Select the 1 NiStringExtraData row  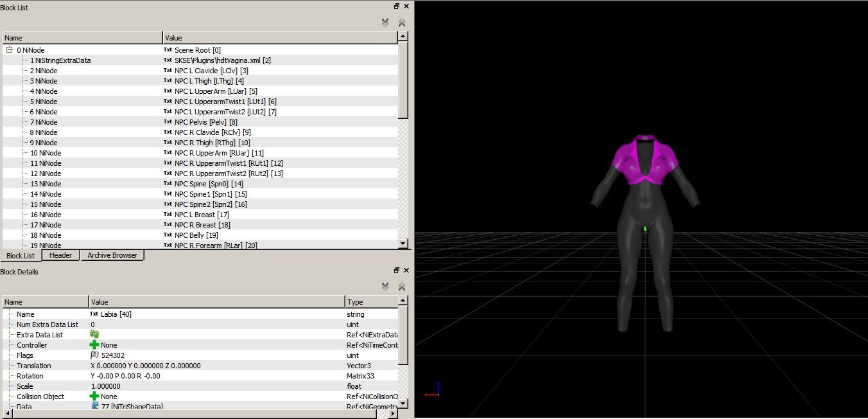(x=200, y=60)
